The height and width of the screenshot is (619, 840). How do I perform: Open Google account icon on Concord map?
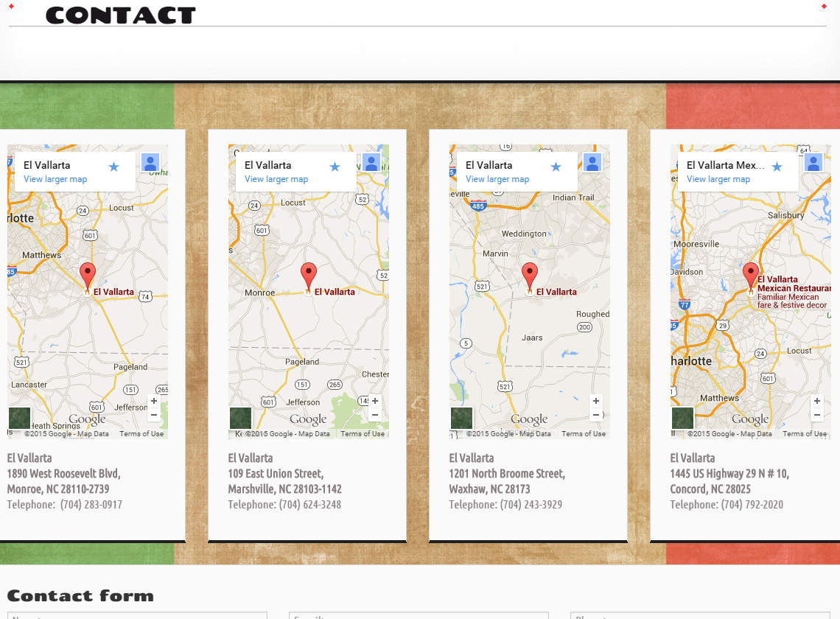pos(813,162)
